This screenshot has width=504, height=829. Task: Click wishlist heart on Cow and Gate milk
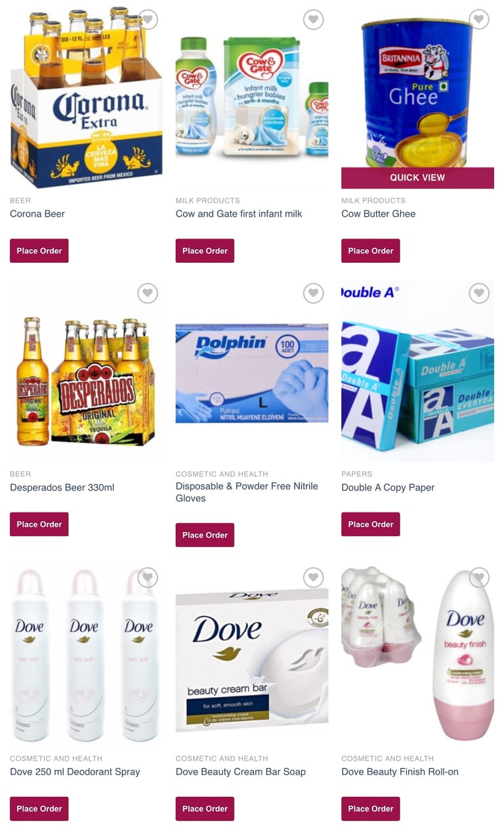pos(314,20)
